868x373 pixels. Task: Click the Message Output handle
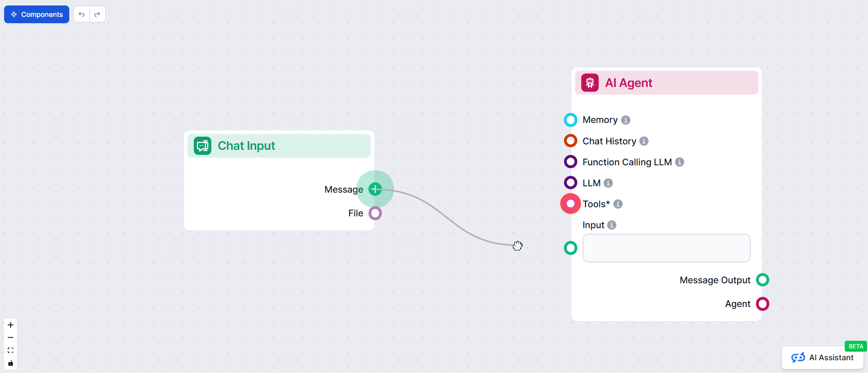(x=762, y=280)
